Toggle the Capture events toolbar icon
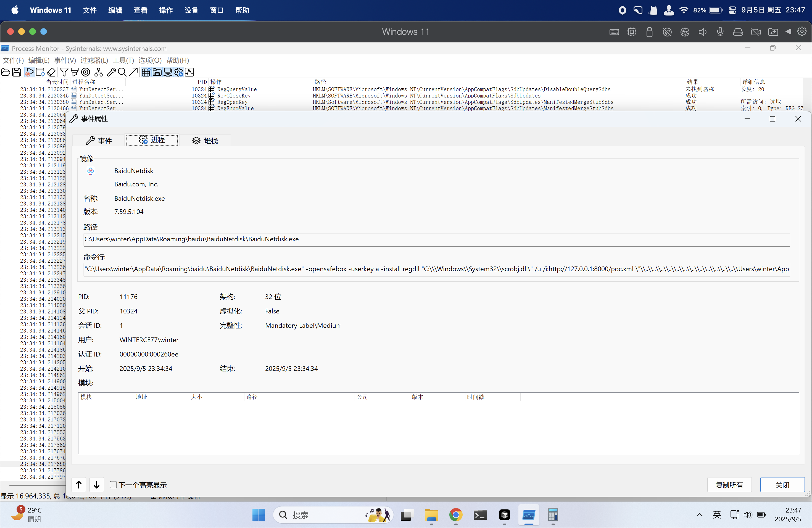 (x=30, y=72)
